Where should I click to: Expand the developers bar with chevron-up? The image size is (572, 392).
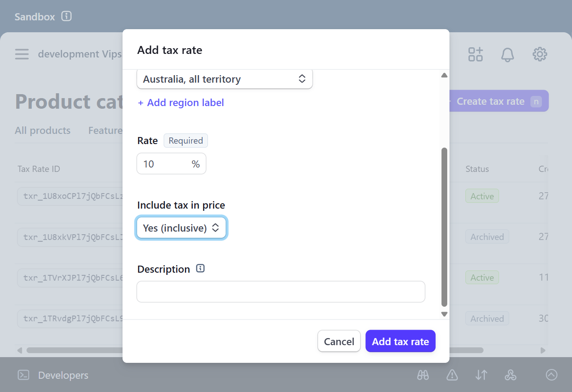(552, 375)
